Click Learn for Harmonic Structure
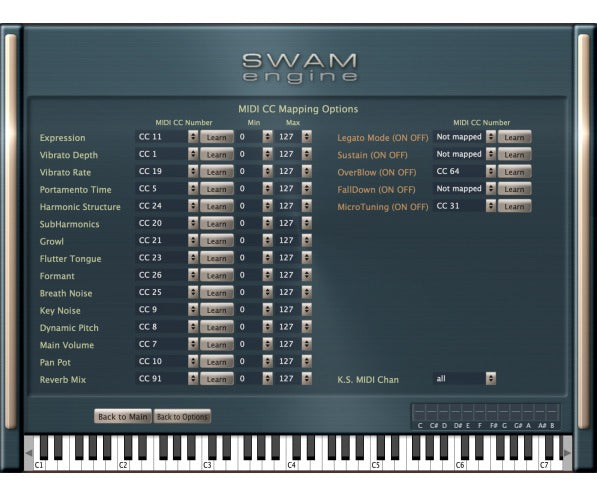This screenshot has width=597, height=497. [217, 206]
